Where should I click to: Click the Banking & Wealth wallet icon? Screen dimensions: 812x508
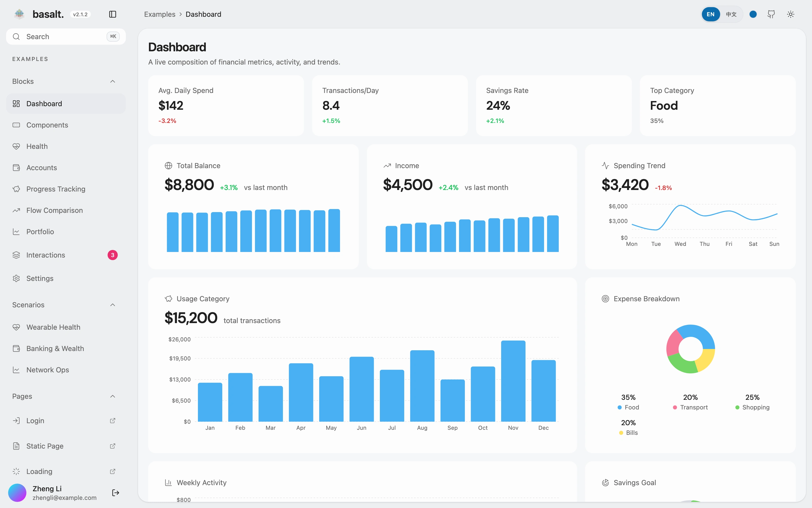tap(16, 348)
